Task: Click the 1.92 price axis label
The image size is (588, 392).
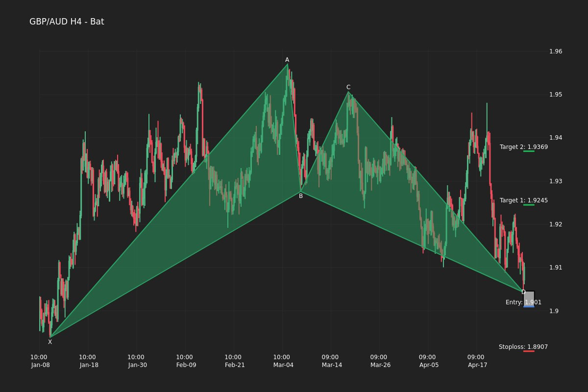Action: pos(556,224)
